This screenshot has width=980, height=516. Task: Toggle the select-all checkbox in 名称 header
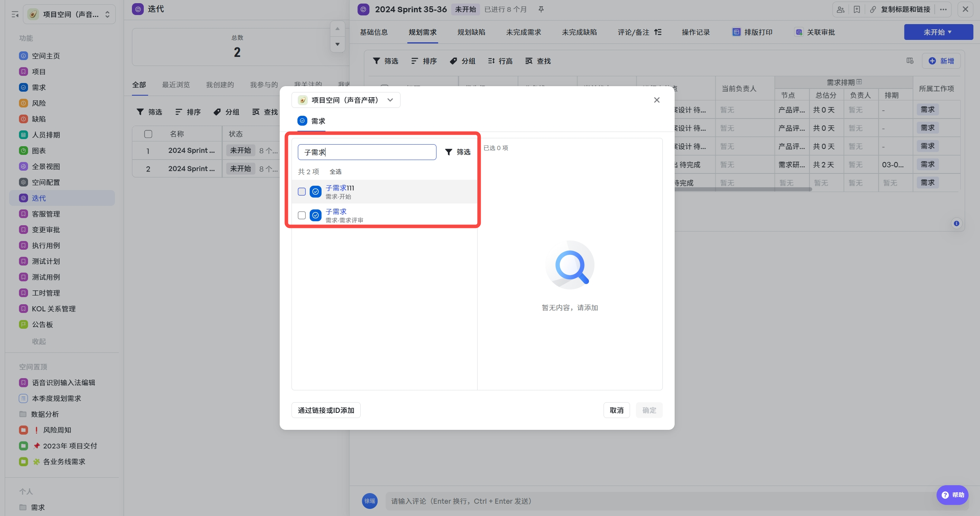coord(148,134)
